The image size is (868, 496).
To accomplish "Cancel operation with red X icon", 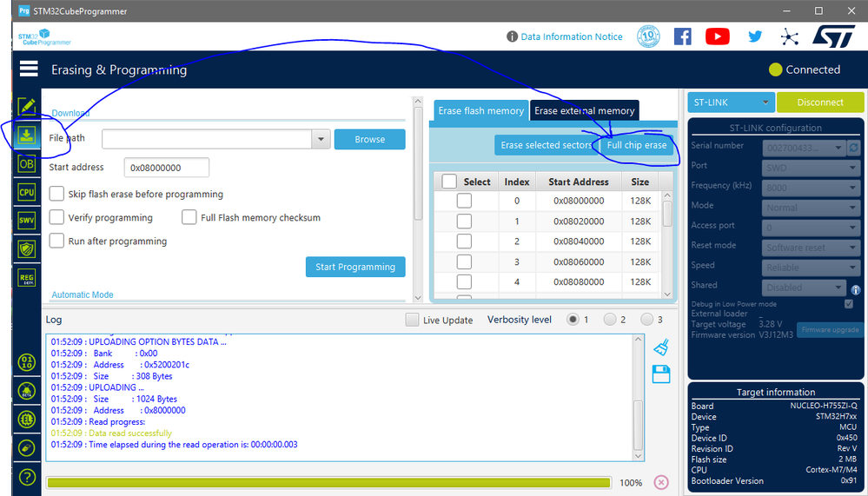I will click(661, 482).
